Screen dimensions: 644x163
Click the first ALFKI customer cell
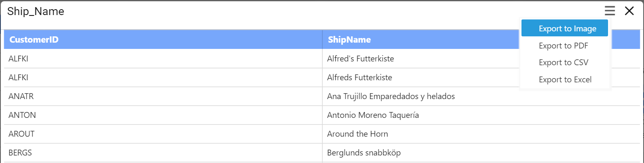click(x=163, y=59)
